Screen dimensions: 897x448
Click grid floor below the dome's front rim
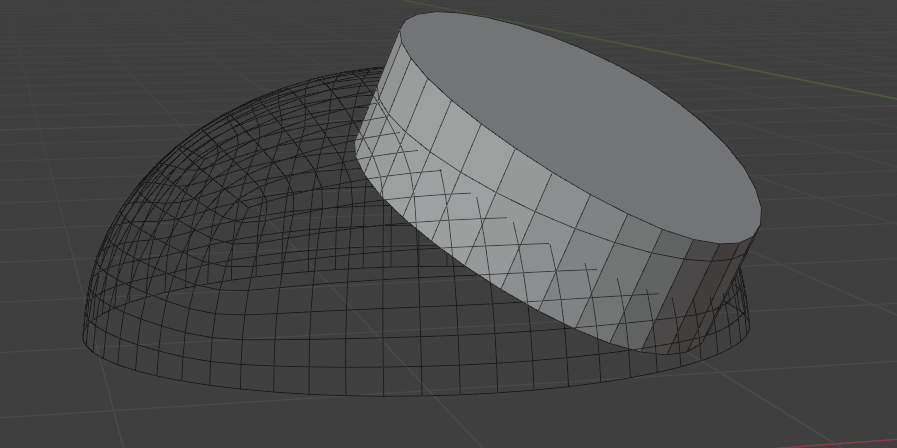pyautogui.click(x=400, y=425)
